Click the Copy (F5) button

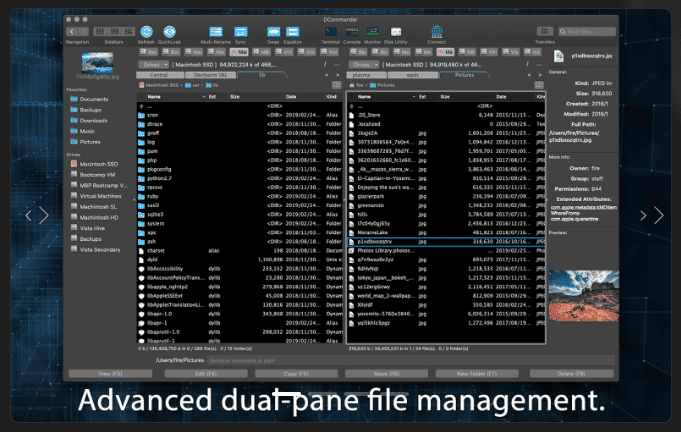click(x=296, y=373)
